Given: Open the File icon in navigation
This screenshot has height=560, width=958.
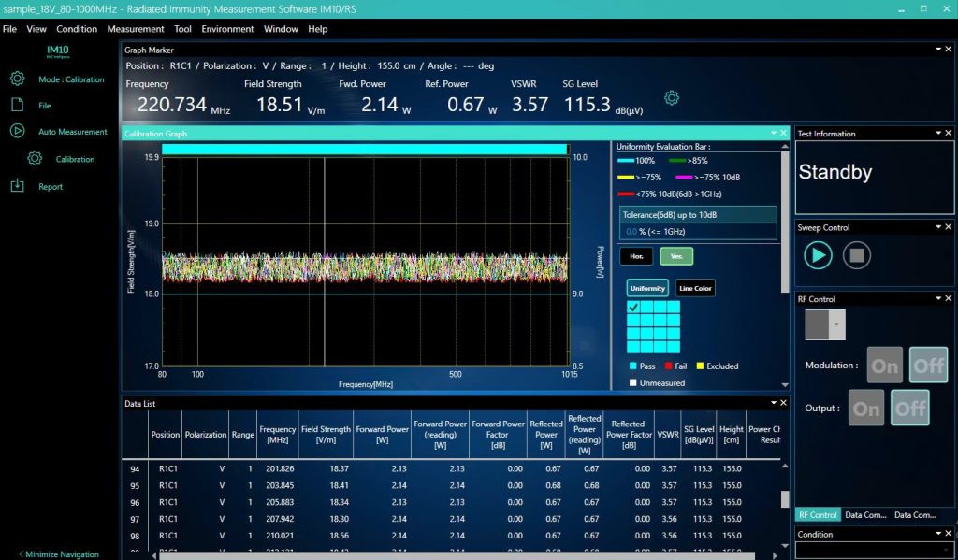Looking at the screenshot, I should coord(17,106).
